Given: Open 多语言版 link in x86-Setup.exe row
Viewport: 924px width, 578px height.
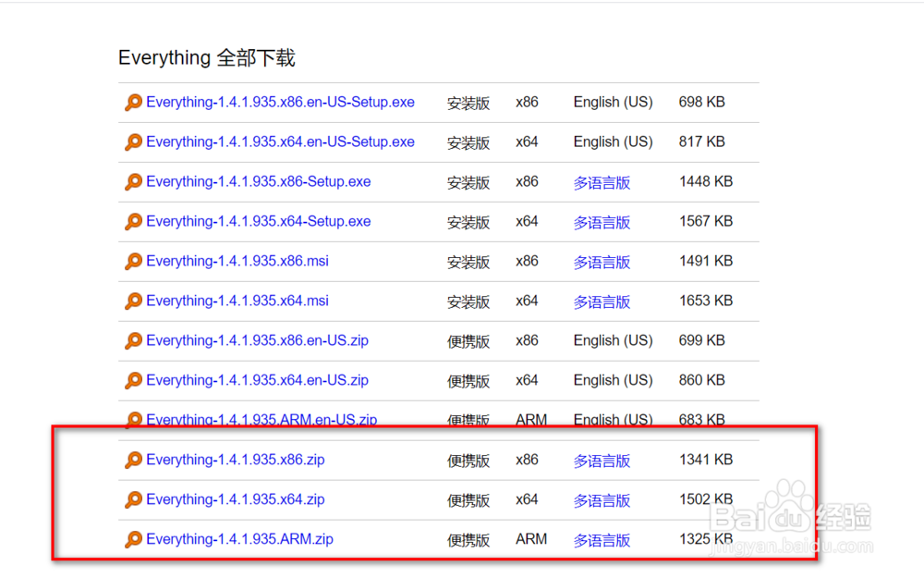Looking at the screenshot, I should pos(602,183).
